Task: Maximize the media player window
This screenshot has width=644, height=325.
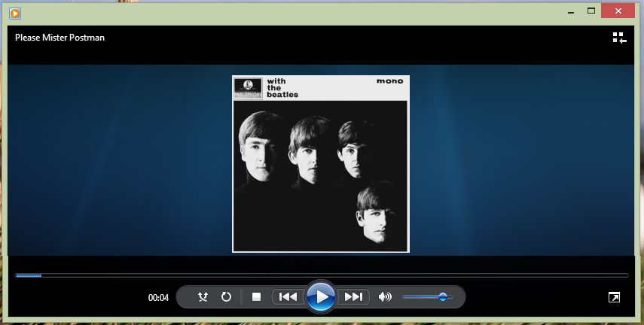Action: click(x=591, y=11)
